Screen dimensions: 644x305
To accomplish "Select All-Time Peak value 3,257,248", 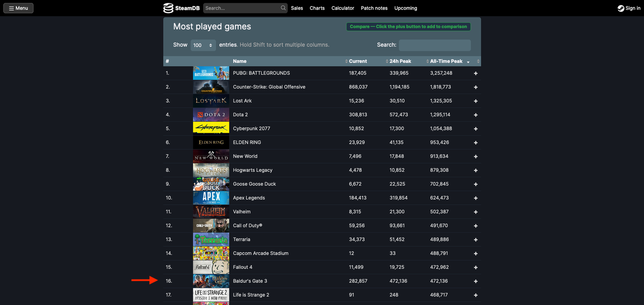I will tap(441, 73).
